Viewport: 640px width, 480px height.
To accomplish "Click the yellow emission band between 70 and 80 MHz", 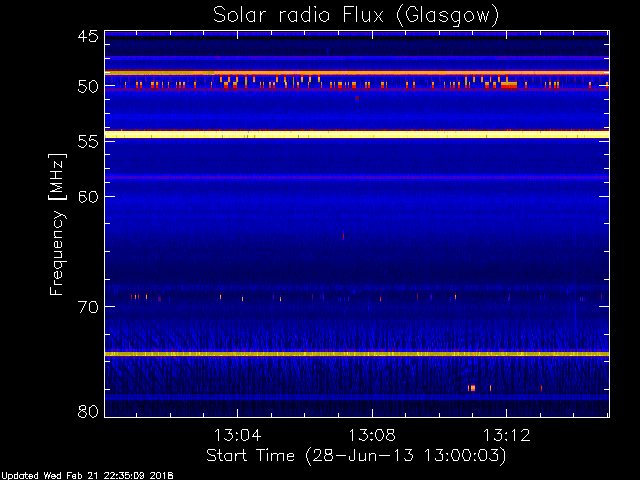I will point(357,354).
